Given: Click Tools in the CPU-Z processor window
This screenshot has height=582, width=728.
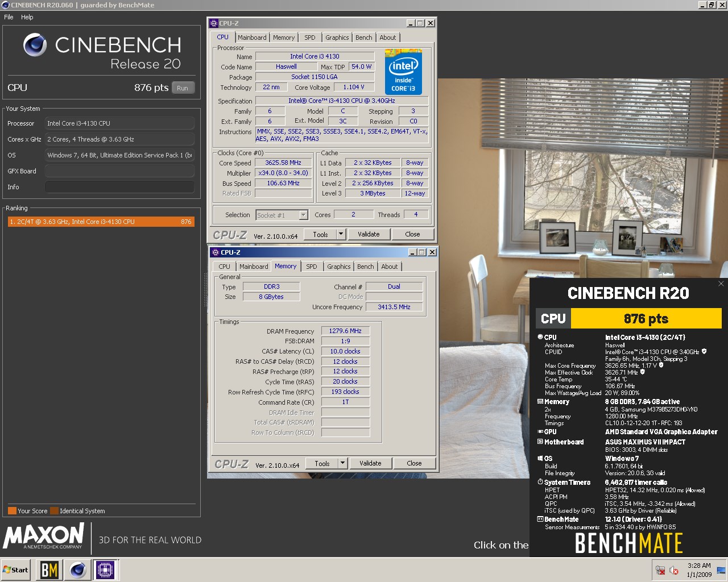Looking at the screenshot, I should click(320, 234).
